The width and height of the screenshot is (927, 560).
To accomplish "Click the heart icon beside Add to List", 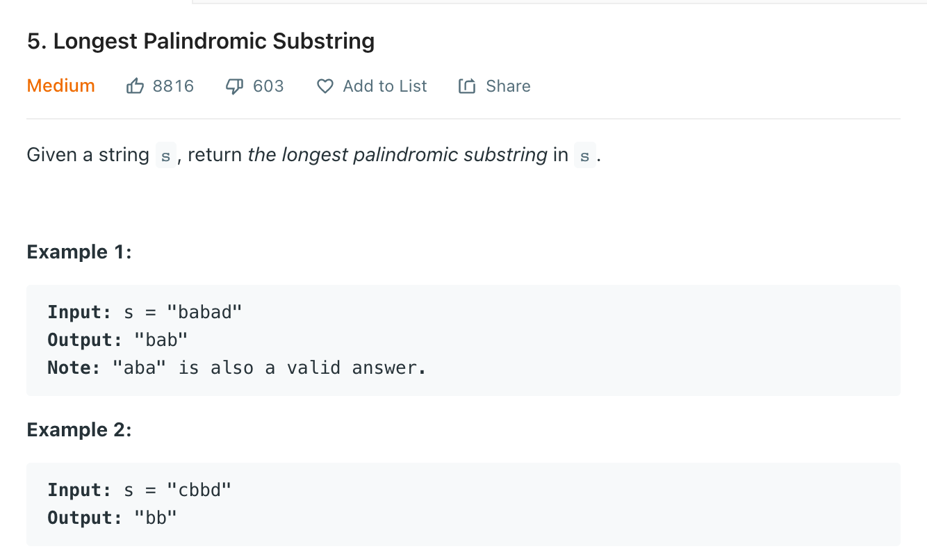I will click(325, 86).
